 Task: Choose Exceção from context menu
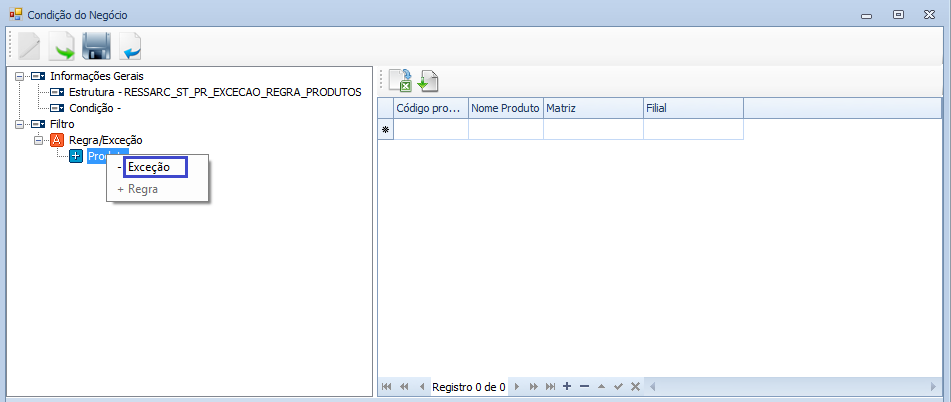click(x=156, y=167)
